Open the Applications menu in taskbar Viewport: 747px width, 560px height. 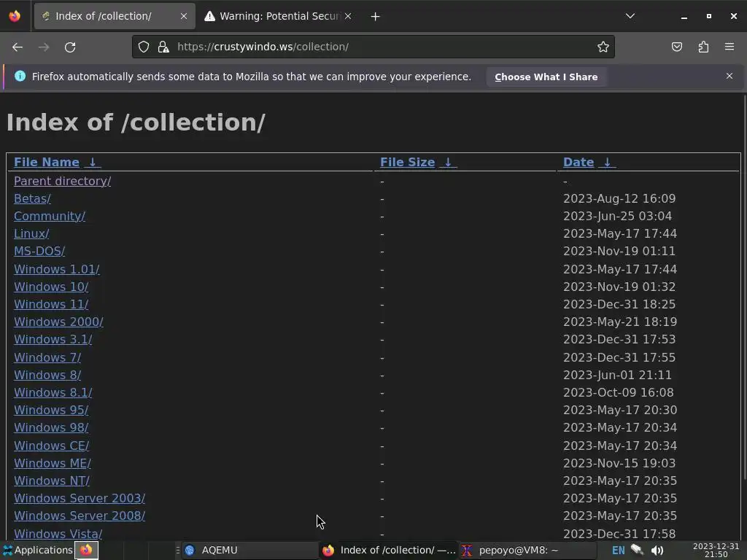click(x=37, y=551)
